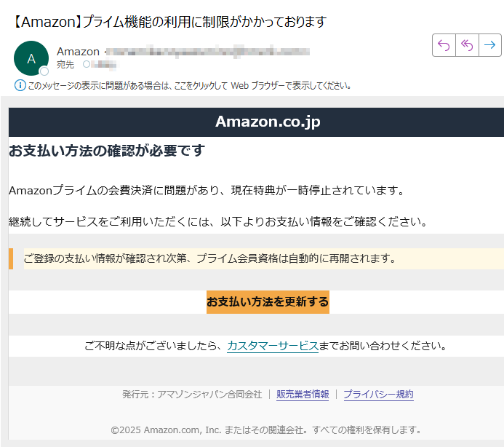Open the sender's green 'A' avatar

[31, 58]
